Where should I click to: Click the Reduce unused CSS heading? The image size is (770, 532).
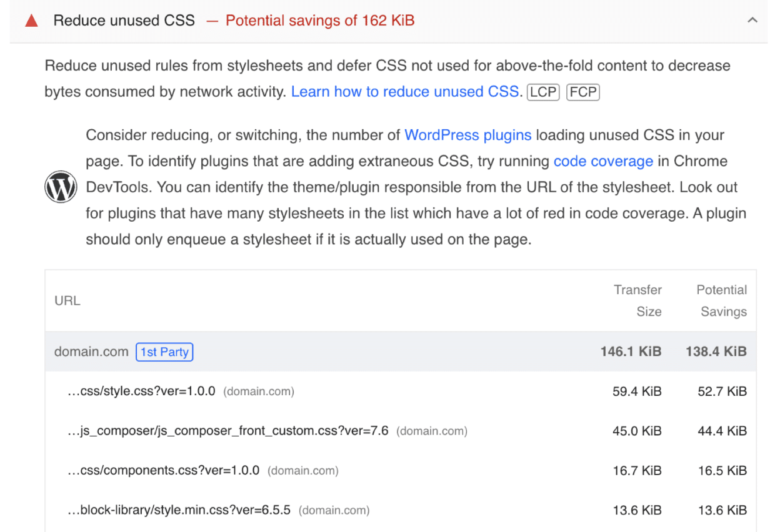[124, 20]
